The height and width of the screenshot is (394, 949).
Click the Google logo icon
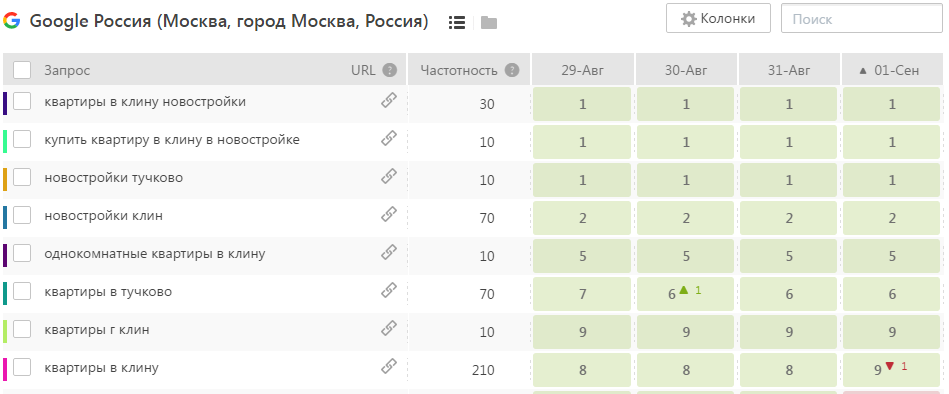(11, 21)
